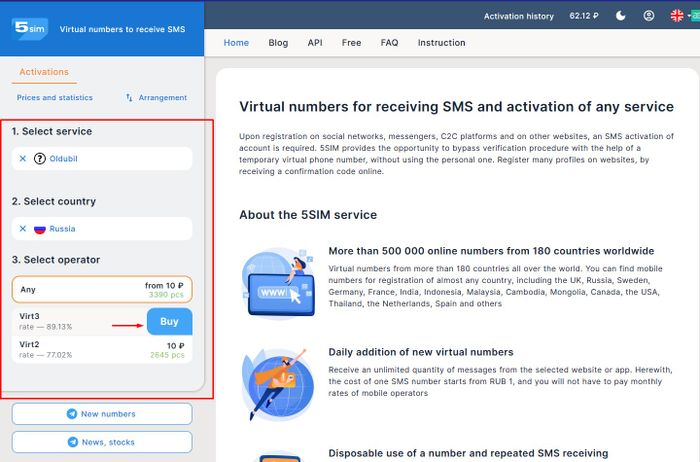
Task: Toggle dark mode moon icon
Action: (621, 16)
